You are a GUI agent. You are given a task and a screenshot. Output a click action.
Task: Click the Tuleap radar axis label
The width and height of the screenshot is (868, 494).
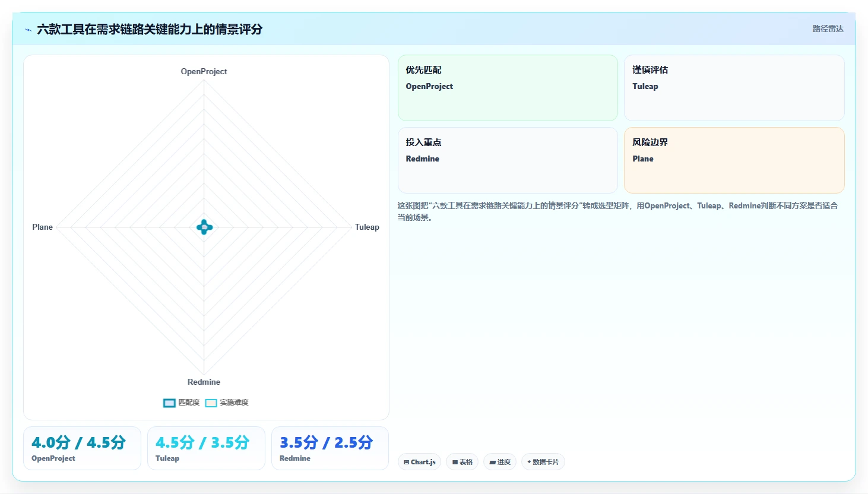click(x=367, y=227)
